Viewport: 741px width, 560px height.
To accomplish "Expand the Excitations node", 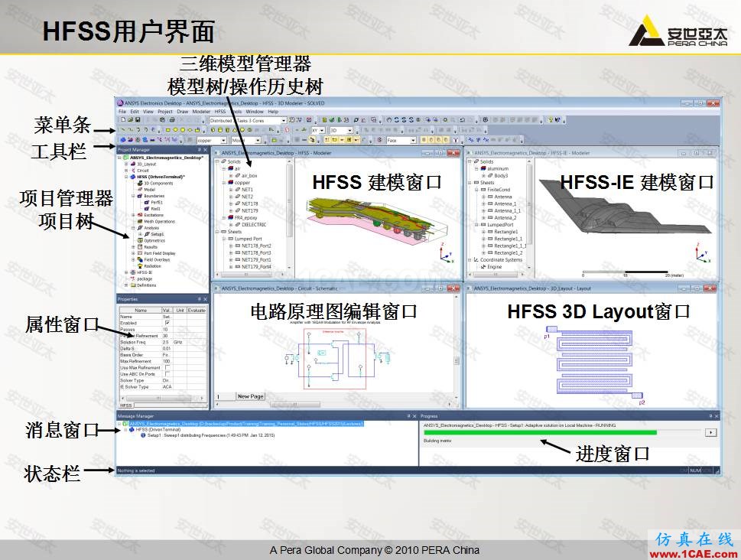I will pos(133,215).
